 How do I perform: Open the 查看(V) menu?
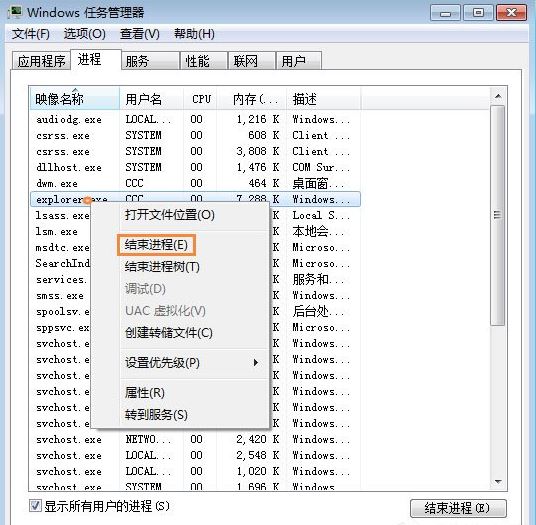click(139, 34)
